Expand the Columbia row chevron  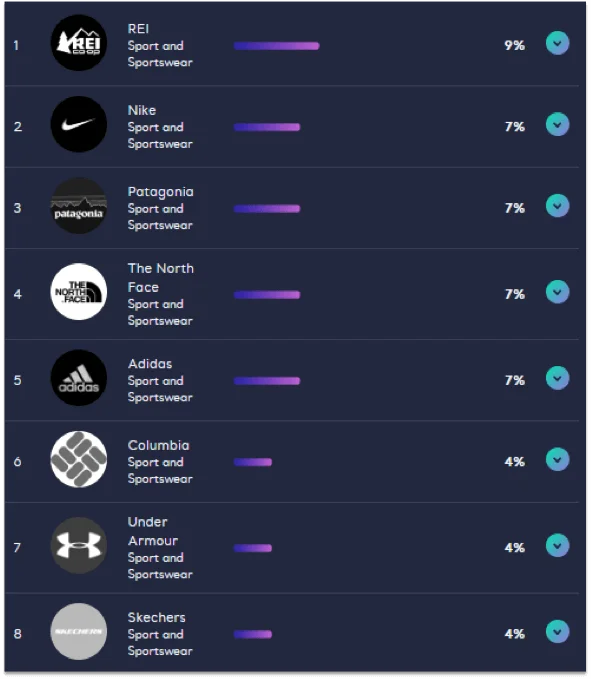[557, 459]
